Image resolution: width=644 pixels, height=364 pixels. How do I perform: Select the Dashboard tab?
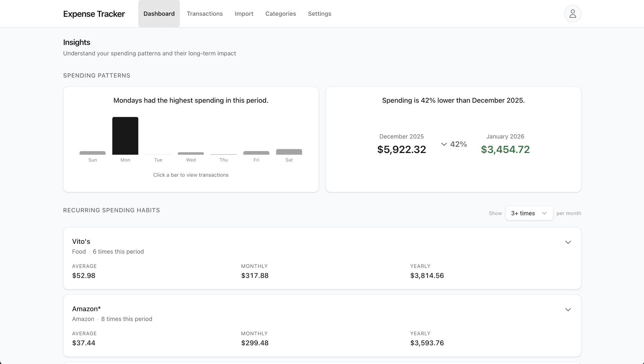click(x=159, y=13)
